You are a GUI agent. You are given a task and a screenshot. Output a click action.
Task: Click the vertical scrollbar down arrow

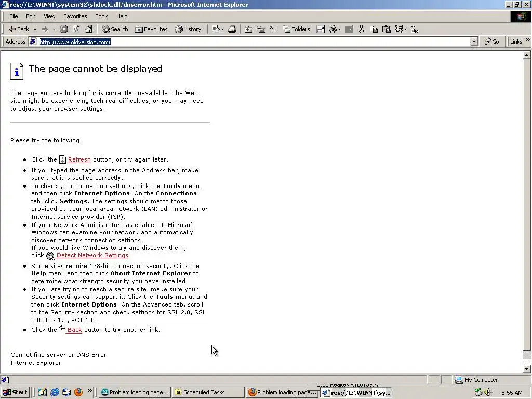click(527, 368)
